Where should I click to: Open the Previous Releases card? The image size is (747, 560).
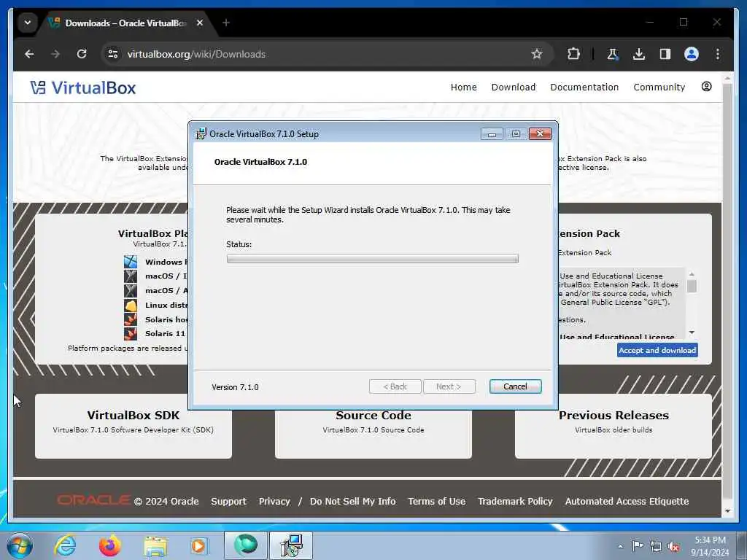(614, 426)
